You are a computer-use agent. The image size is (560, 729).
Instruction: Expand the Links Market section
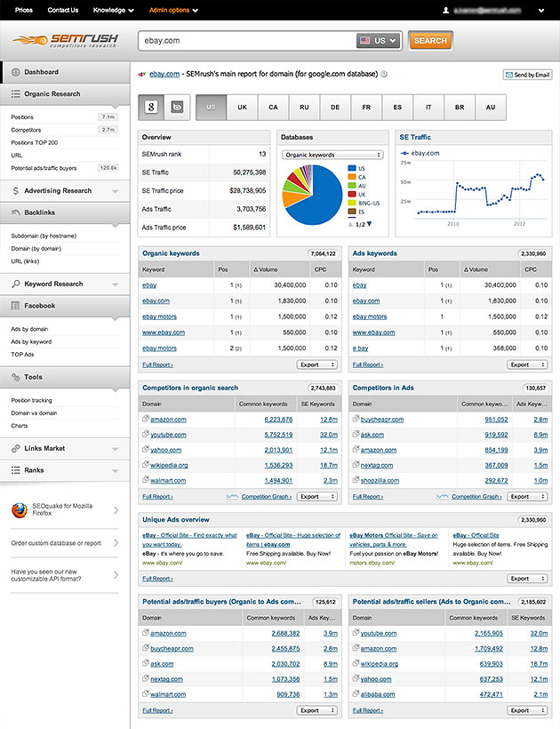(x=116, y=449)
